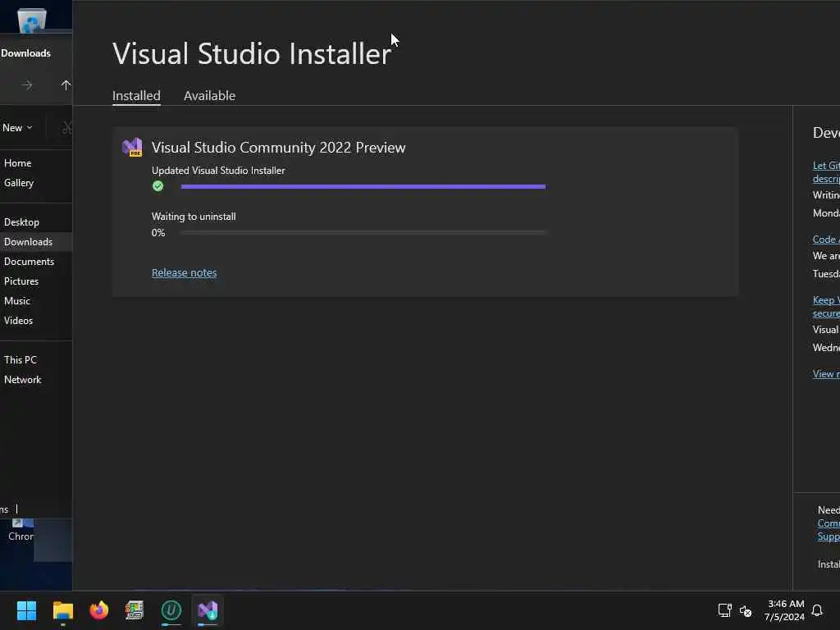Click the Visual Studio Community Preview product icon
This screenshot has height=630, width=840.
[132, 148]
